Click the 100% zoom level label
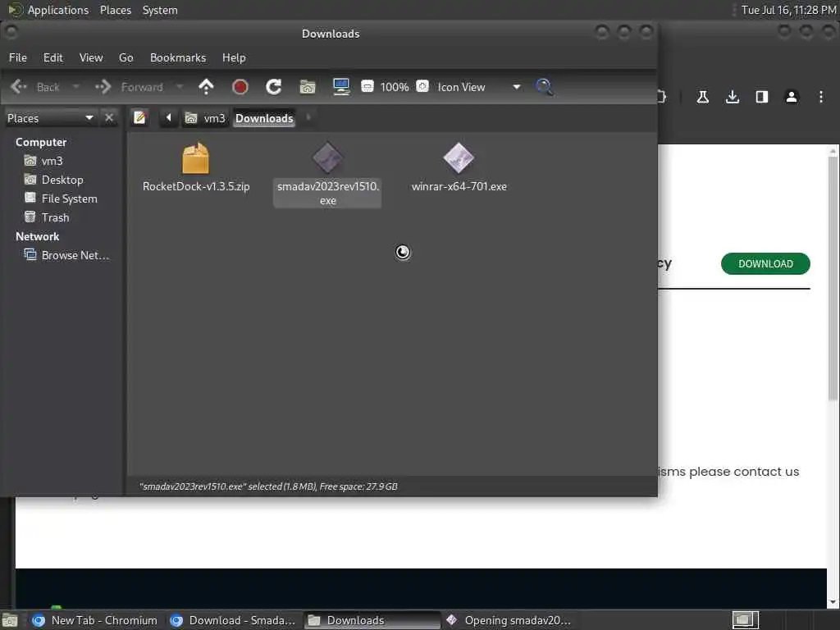This screenshot has width=840, height=630. [395, 87]
